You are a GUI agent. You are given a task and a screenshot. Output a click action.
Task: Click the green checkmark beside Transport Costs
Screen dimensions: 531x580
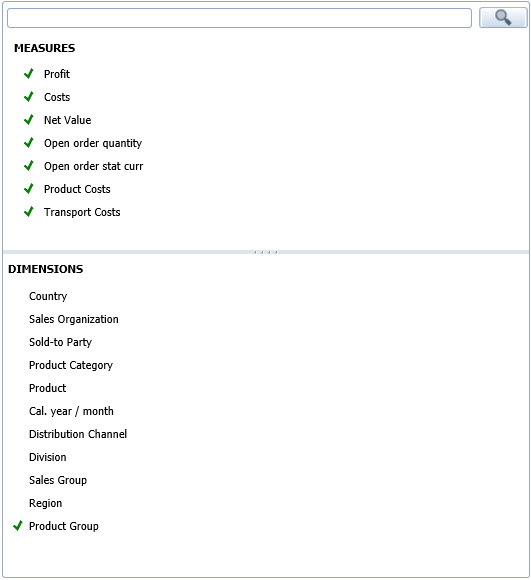28,212
